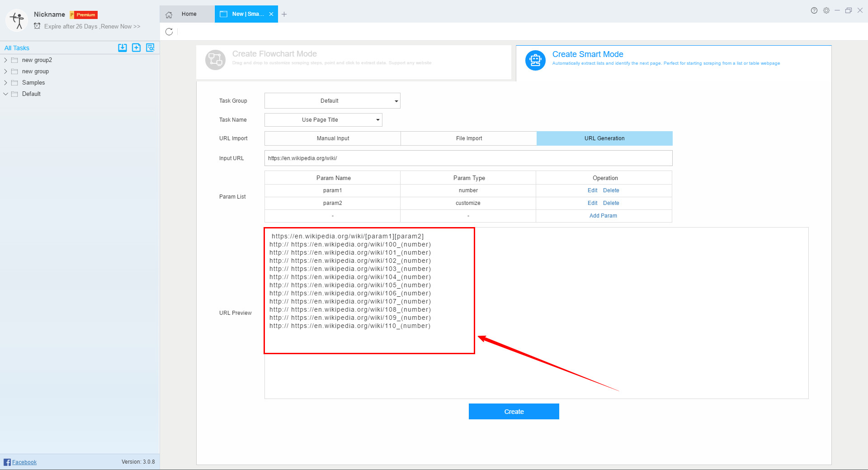Click the wiki/100_(number) preview URL
868x470 pixels.
(x=350, y=244)
